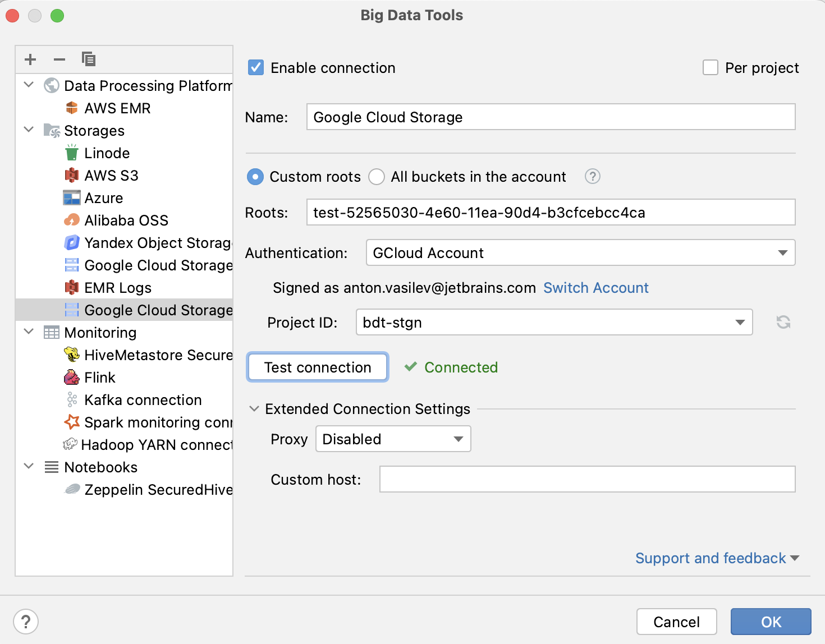Collapse Extended Connection Settings

(254, 409)
